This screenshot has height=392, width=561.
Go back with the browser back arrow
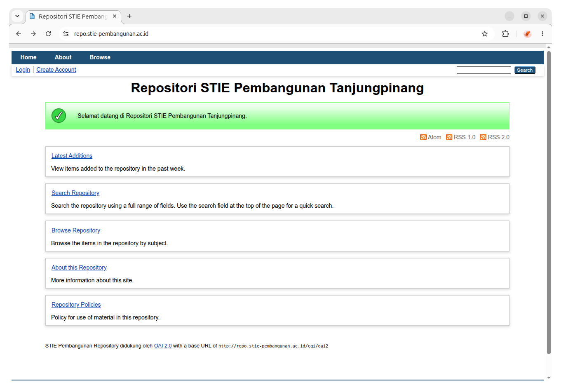[x=19, y=34]
